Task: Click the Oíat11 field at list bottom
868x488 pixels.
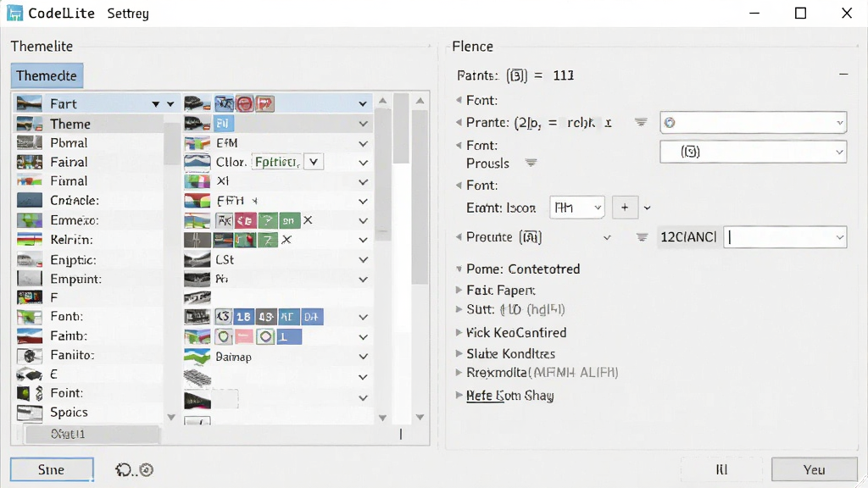Action: [92, 435]
